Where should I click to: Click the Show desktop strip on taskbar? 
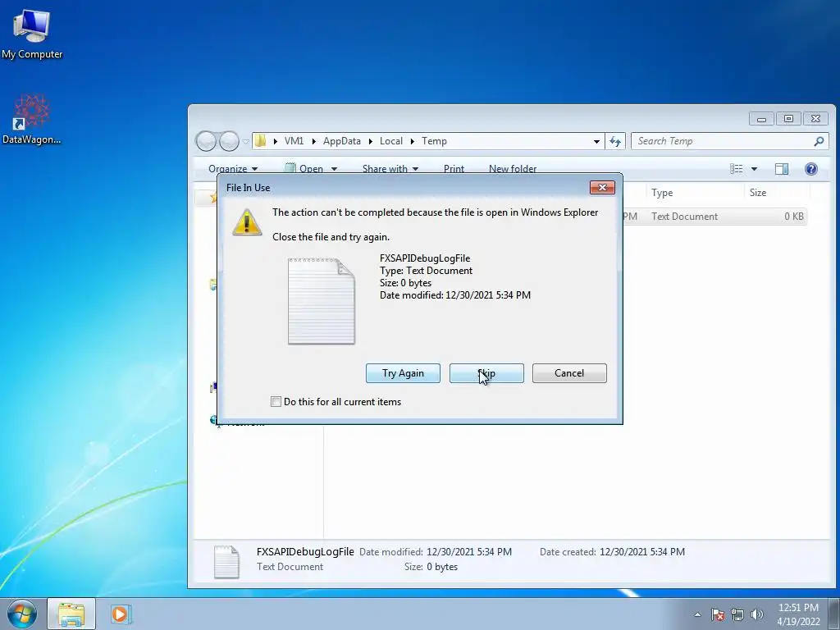point(834,614)
